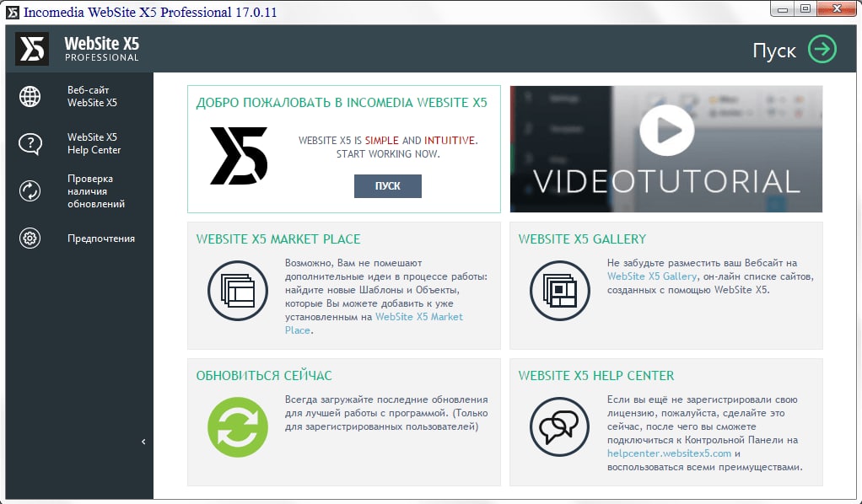The width and height of the screenshot is (862, 504).
Task: Click the green arrow Пуск icon in header
Action: click(822, 50)
